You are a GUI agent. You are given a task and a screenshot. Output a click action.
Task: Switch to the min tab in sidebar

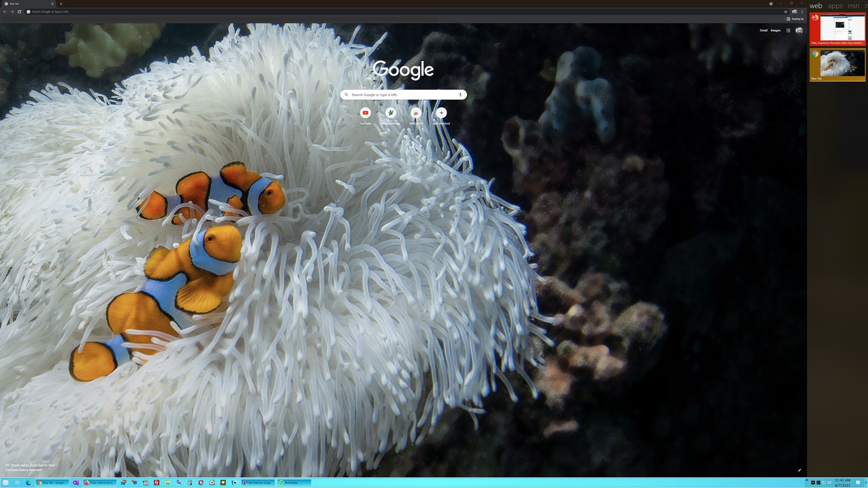click(x=853, y=6)
